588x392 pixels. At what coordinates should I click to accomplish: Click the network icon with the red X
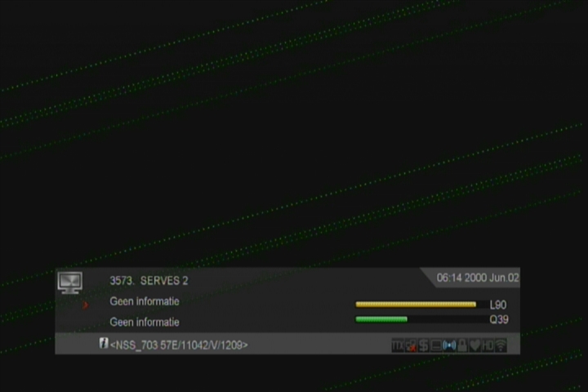pyautogui.click(x=411, y=345)
